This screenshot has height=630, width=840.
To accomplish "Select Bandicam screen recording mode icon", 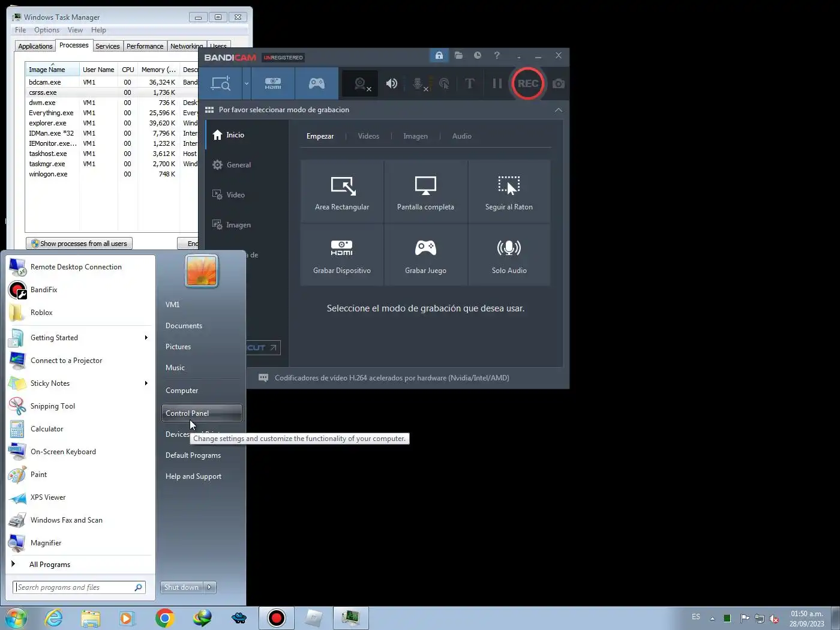I will point(220,83).
